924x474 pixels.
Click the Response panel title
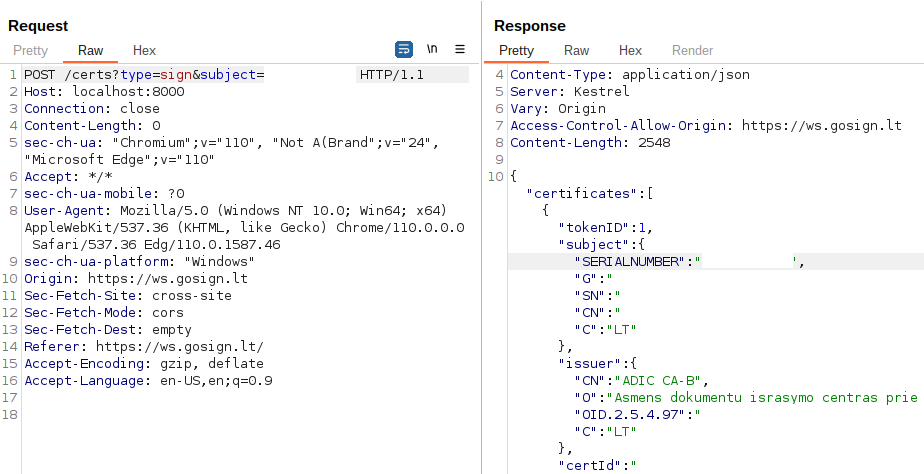pos(530,26)
